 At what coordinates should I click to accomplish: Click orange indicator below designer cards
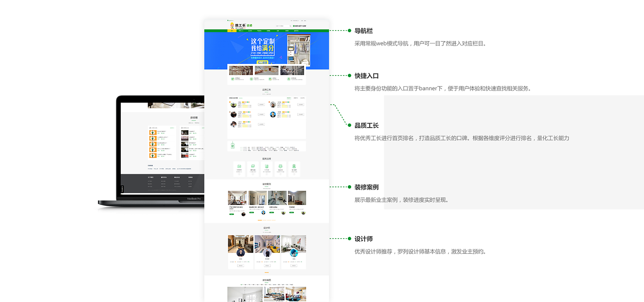coord(267,272)
